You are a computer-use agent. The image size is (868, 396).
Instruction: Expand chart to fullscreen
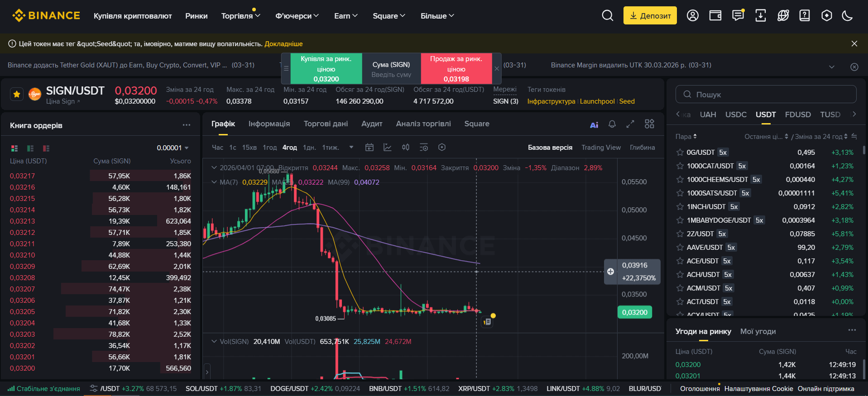(x=630, y=124)
